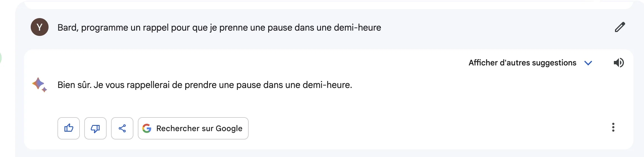The width and height of the screenshot is (644, 157).
Task: Expand the blue chevron for other suggestions
Action: (588, 63)
